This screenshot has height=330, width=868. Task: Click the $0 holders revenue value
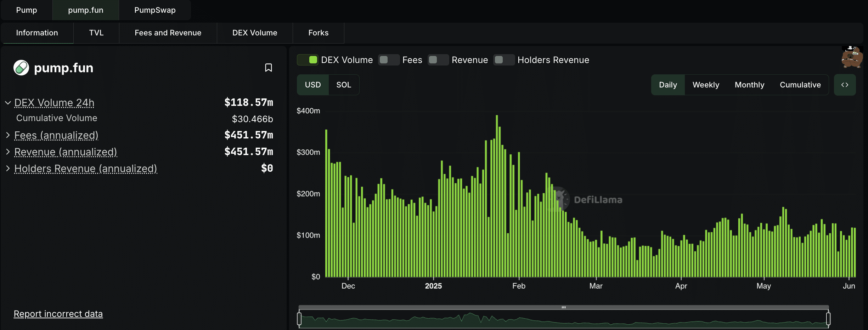coord(267,168)
